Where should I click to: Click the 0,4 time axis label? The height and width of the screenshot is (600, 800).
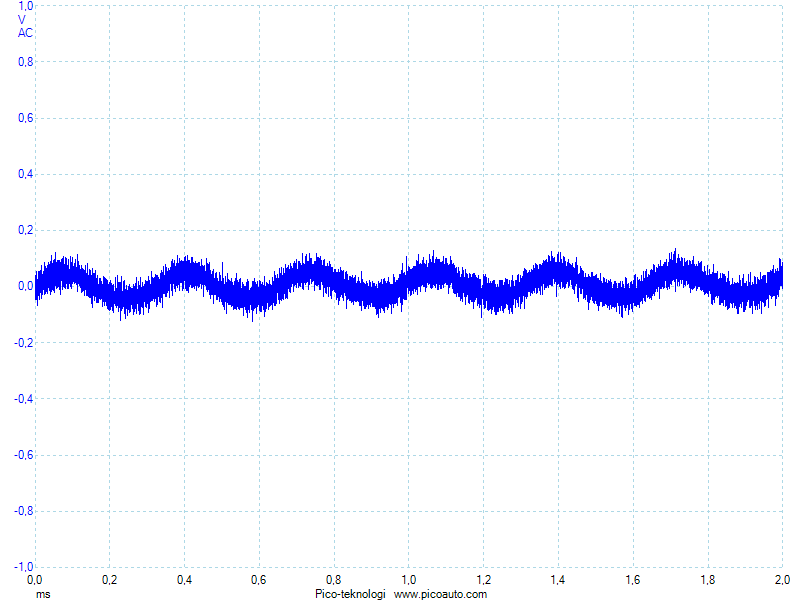click(184, 580)
